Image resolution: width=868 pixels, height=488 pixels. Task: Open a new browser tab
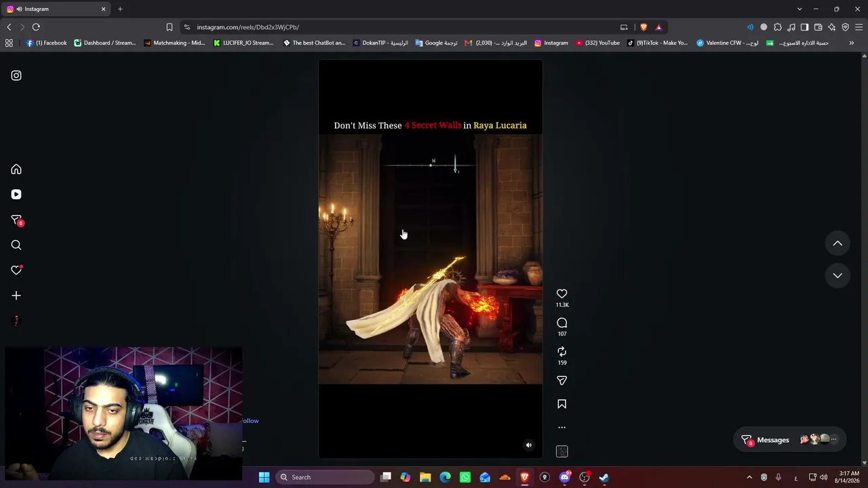click(120, 9)
